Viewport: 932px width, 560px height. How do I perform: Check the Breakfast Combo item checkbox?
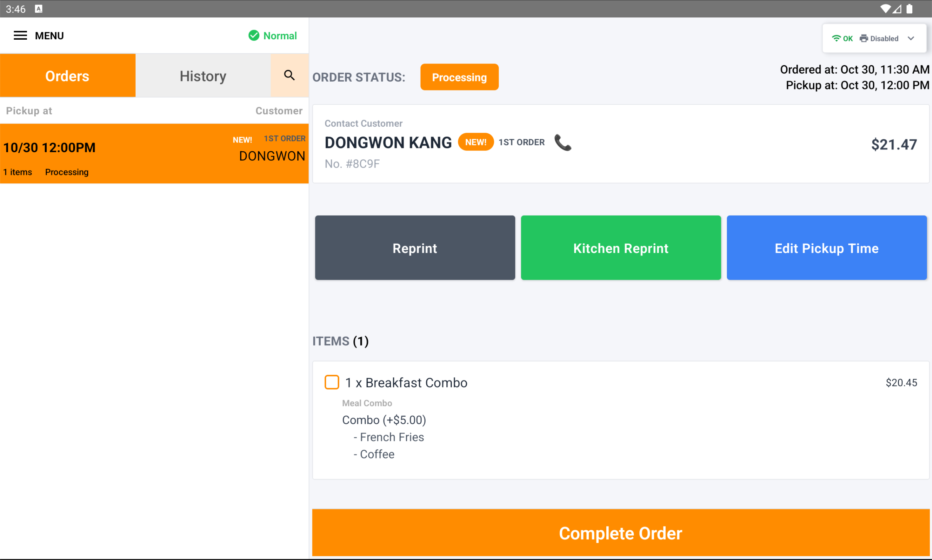[x=331, y=382]
